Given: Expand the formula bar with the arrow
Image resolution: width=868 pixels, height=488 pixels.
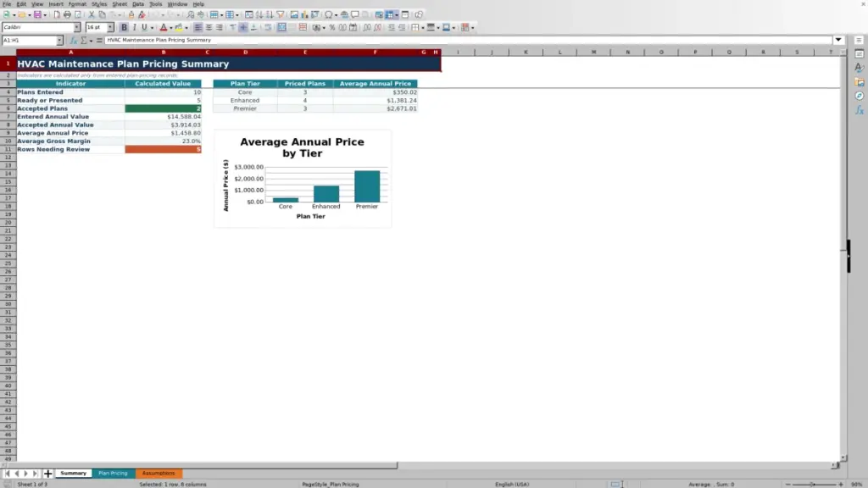Looking at the screenshot, I should [838, 40].
